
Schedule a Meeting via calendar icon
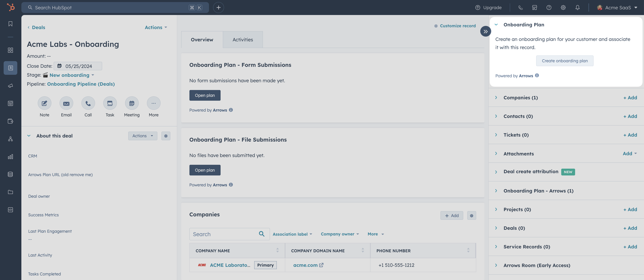pos(132,103)
